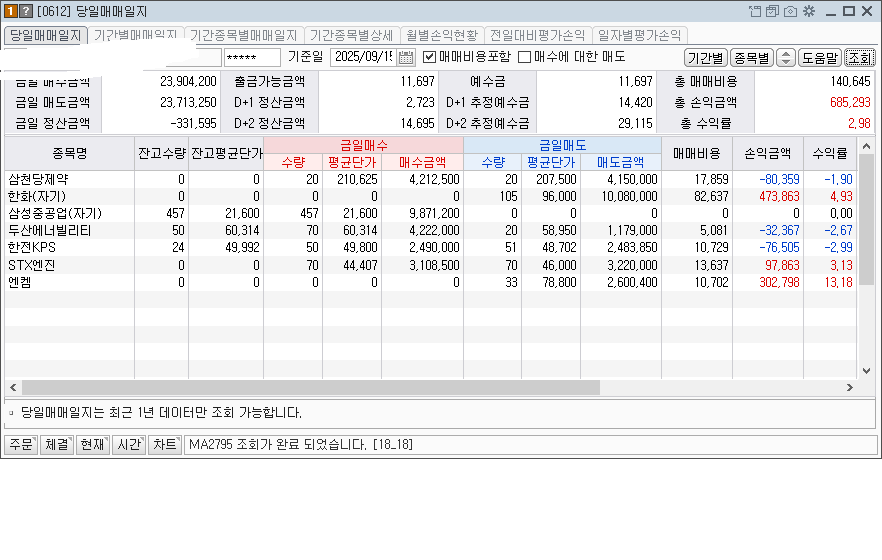The width and height of the screenshot is (882, 560).
Task: Click the D+2 추정예수금 value 29,115
Action: click(x=635, y=123)
